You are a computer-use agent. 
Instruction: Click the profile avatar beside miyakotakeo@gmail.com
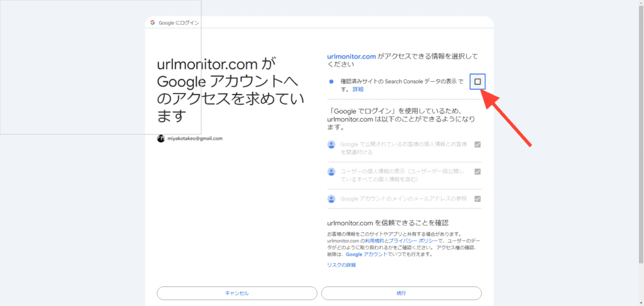160,139
